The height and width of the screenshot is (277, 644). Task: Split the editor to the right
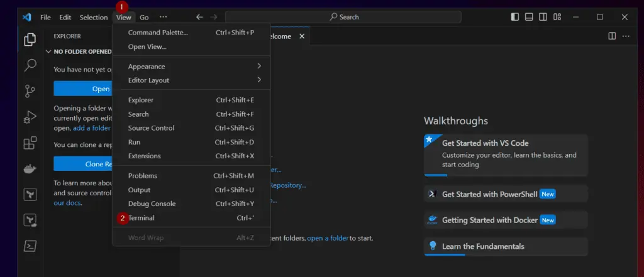pyautogui.click(x=612, y=36)
